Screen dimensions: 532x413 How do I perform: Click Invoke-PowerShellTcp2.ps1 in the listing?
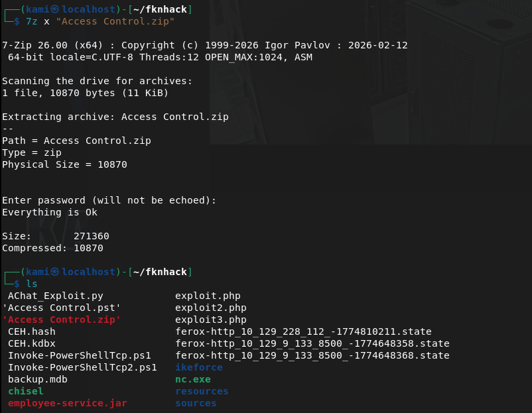[82, 367]
